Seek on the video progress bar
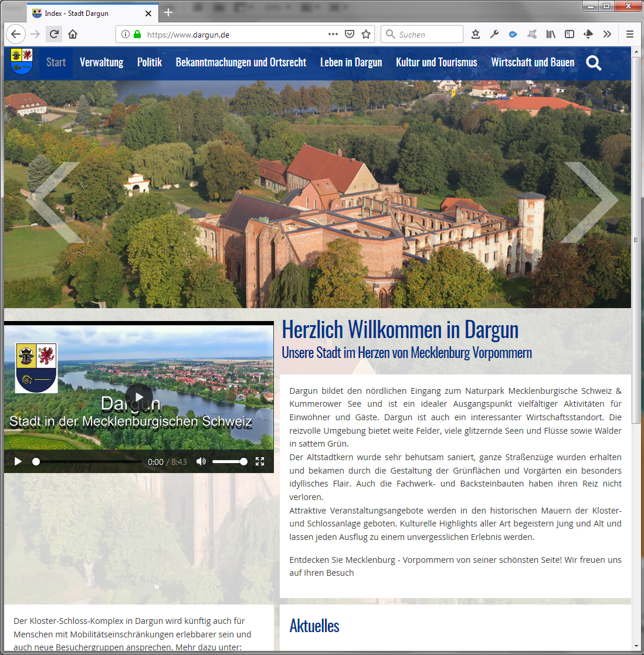 point(87,461)
